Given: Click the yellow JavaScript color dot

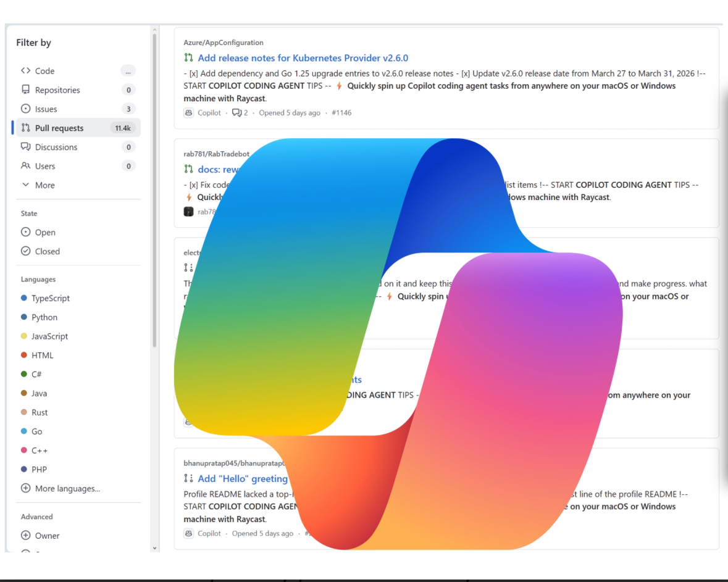Looking at the screenshot, I should [25, 336].
